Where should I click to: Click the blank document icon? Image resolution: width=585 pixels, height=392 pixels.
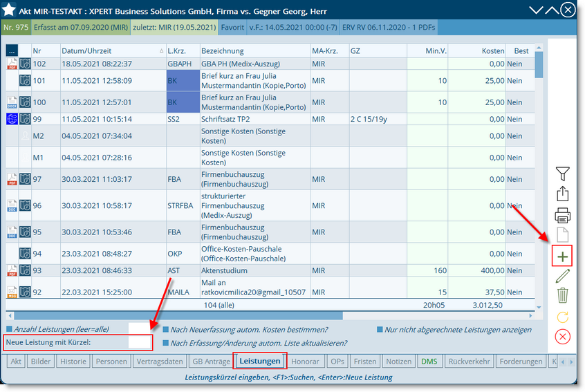pyautogui.click(x=562, y=235)
